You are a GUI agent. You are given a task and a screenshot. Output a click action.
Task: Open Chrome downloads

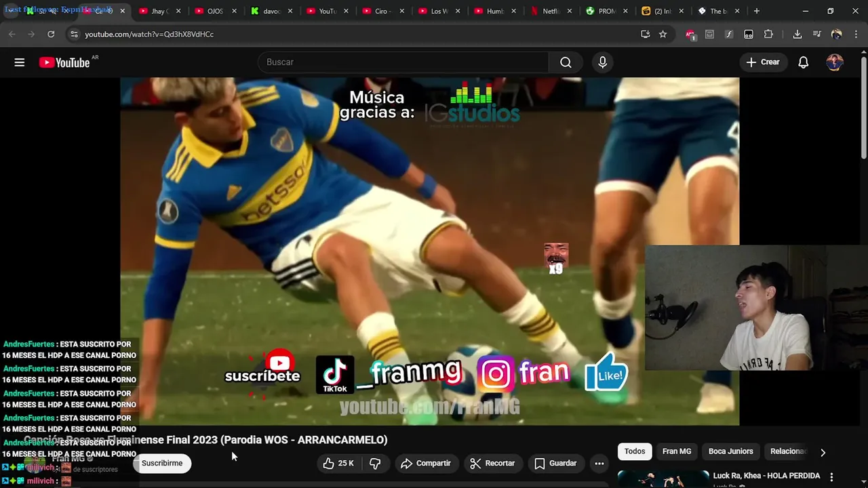(x=797, y=34)
